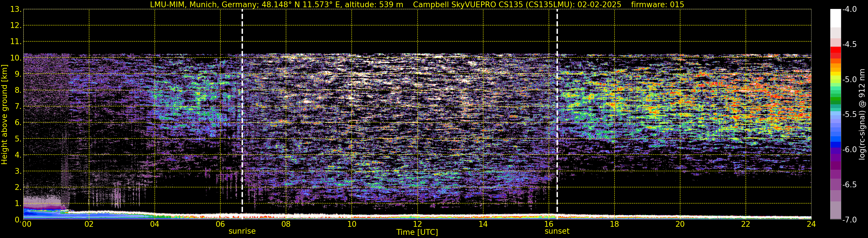Click the colorbar tick label -5.5
This screenshot has width=868, height=238.
[x=849, y=115]
